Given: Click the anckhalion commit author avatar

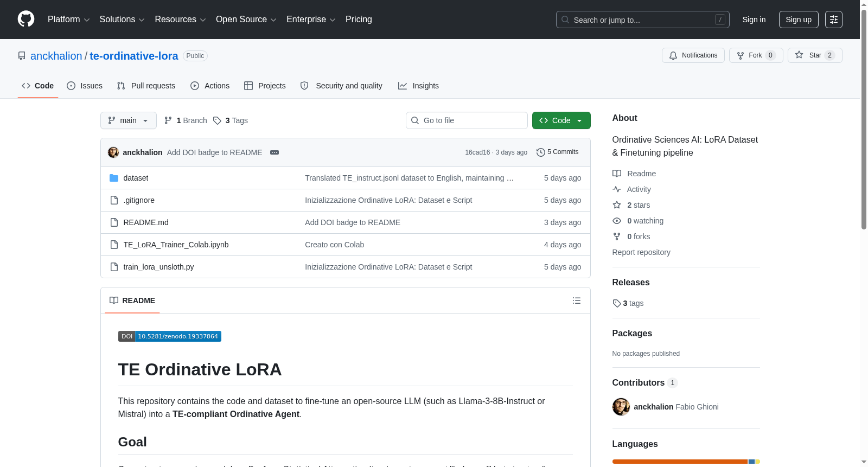Looking at the screenshot, I should click(113, 152).
